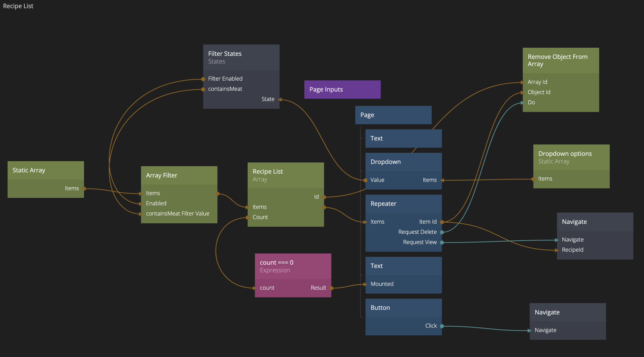
Task: Click the Recipe List Id output port
Action: click(324, 197)
